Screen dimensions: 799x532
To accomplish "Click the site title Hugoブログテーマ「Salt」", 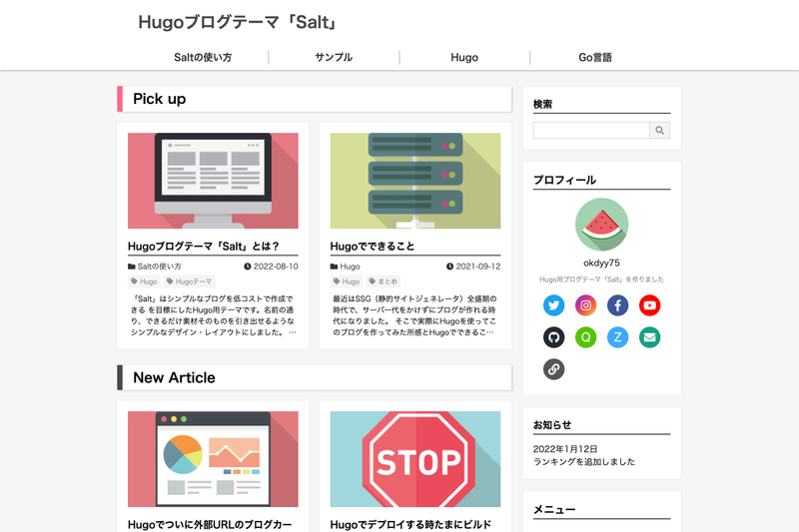I will pos(238,22).
